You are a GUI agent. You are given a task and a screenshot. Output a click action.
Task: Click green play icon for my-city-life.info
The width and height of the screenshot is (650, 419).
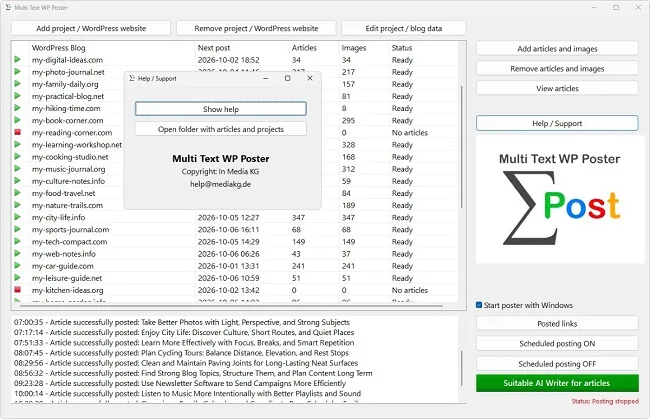pyautogui.click(x=17, y=217)
